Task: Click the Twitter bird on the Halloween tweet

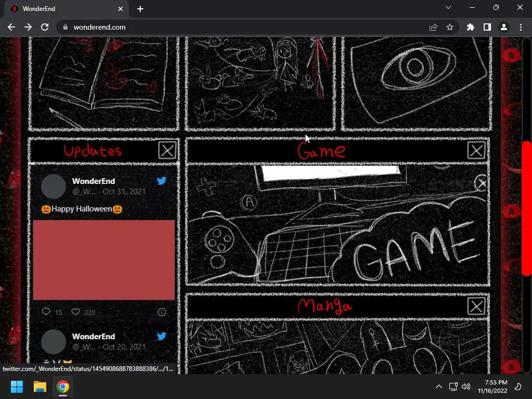Action: click(162, 181)
